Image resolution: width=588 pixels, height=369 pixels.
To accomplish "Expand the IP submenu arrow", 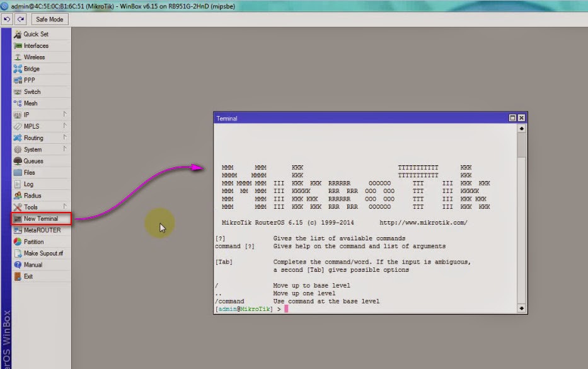I will (64, 114).
